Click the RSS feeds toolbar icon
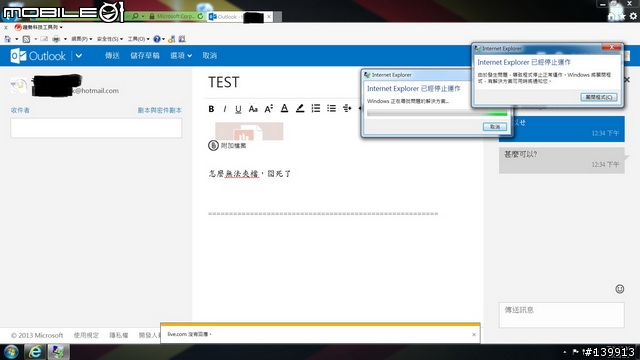 point(27,39)
